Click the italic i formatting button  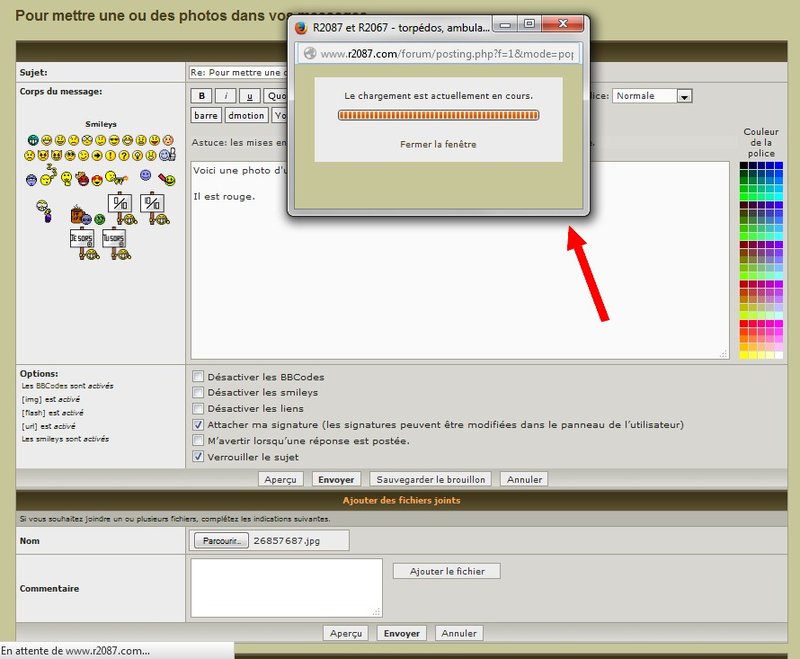[227, 96]
